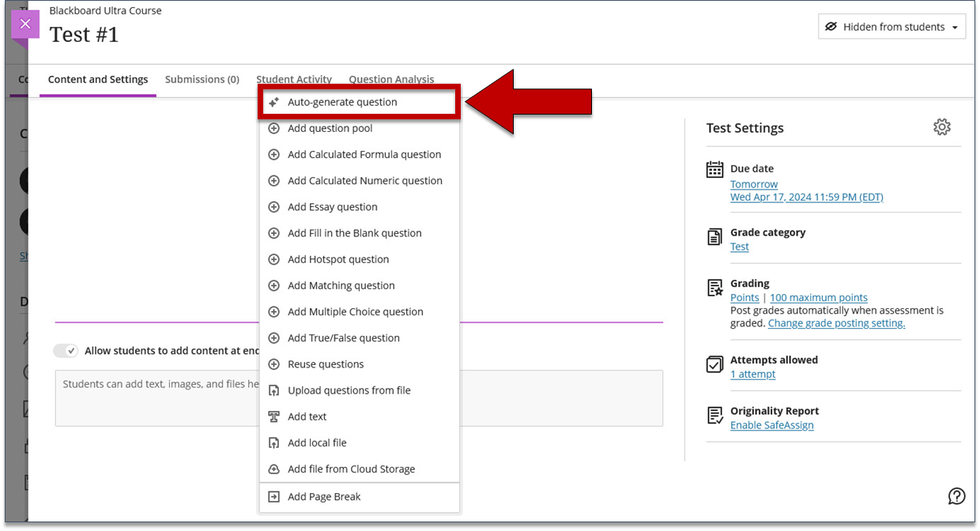Screen dimensions: 980x531
Task: Click the 100 maximum points link
Action: (819, 298)
